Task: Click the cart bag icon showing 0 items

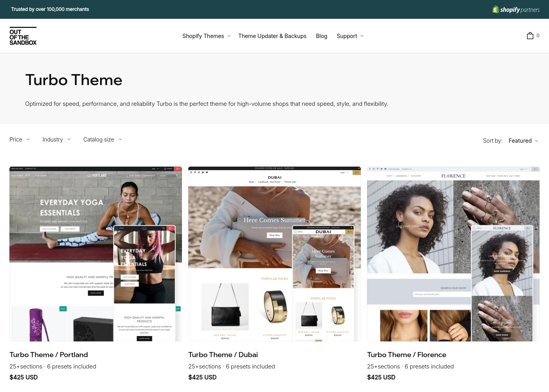Action: pos(530,36)
